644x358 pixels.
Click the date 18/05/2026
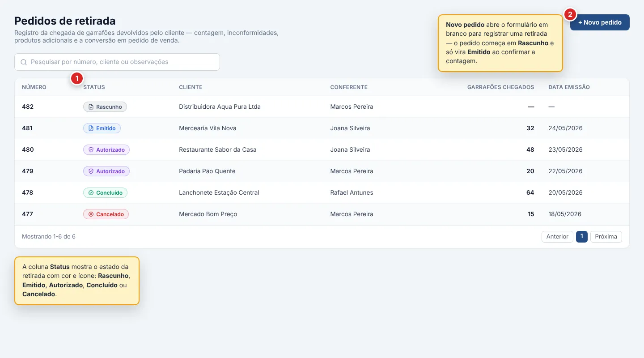(x=565, y=214)
